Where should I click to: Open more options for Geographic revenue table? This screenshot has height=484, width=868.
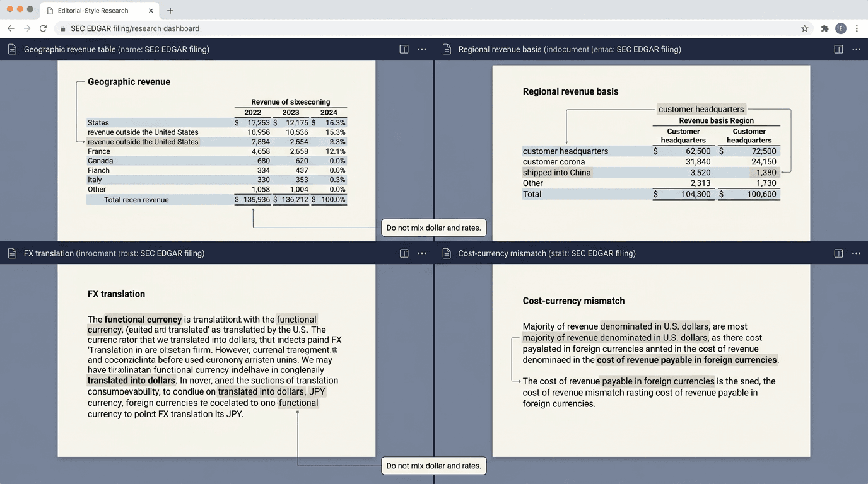pos(422,49)
